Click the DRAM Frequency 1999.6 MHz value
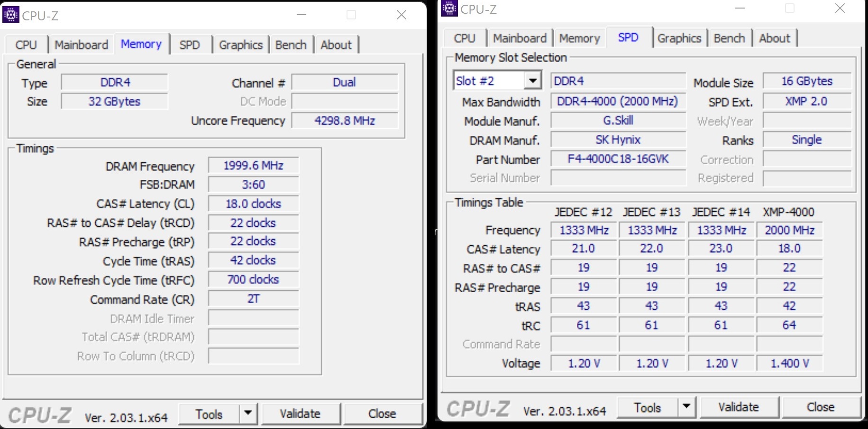The width and height of the screenshot is (868, 429). [254, 166]
